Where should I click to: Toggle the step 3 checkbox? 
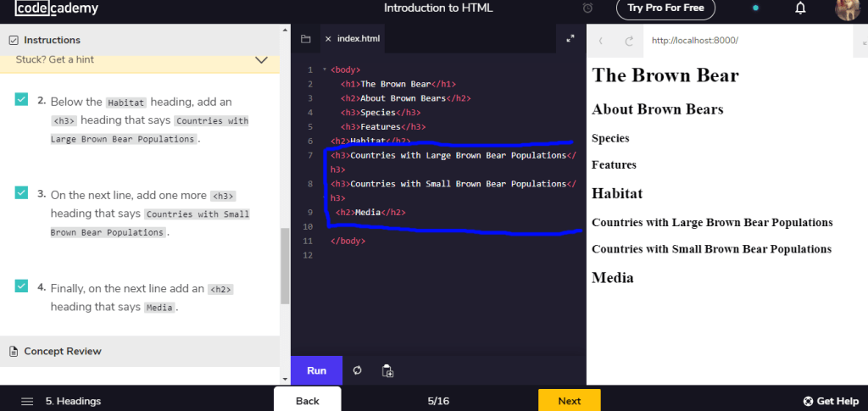21,193
